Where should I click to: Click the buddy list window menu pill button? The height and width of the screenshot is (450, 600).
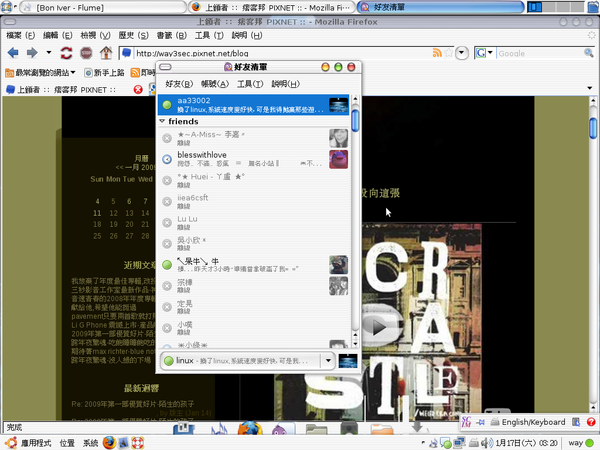pos(165,67)
